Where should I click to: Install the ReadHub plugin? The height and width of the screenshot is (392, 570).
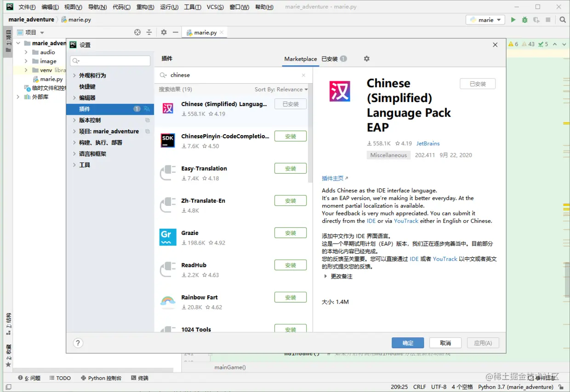tap(291, 265)
